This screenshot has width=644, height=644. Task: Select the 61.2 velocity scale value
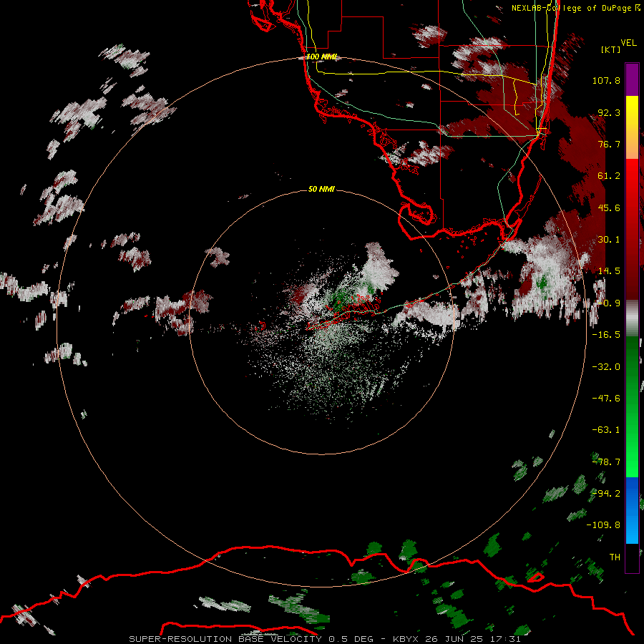tap(609, 176)
